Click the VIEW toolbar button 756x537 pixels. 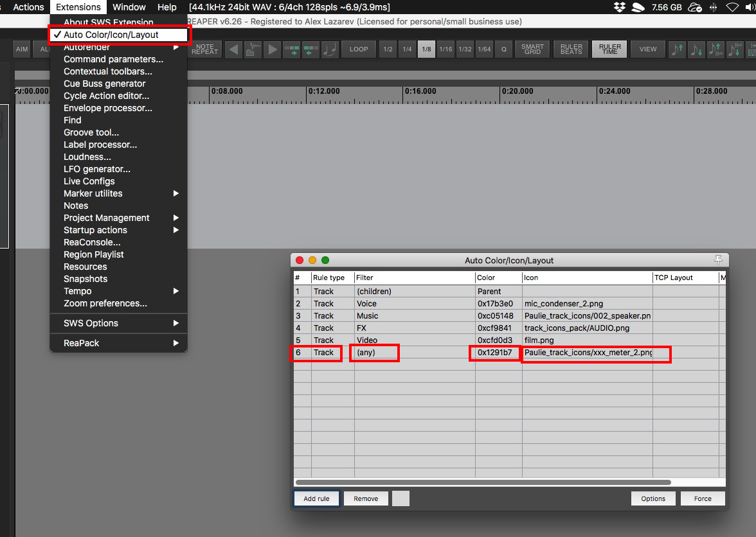click(648, 49)
